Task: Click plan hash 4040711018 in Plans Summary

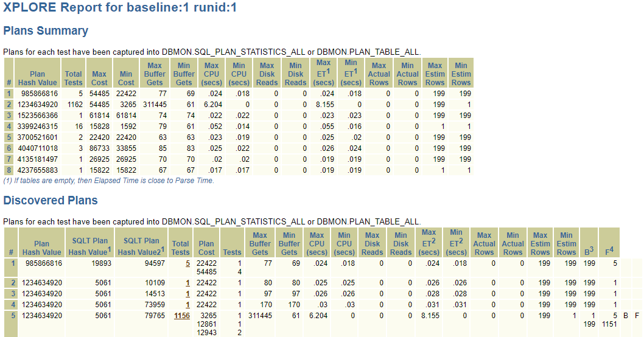Action: (37, 148)
